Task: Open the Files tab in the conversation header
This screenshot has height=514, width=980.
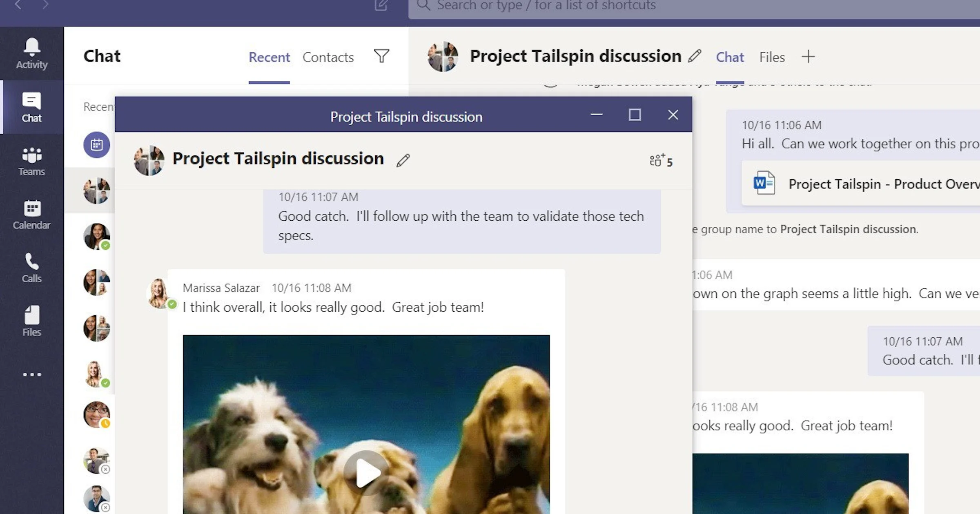Action: point(772,57)
